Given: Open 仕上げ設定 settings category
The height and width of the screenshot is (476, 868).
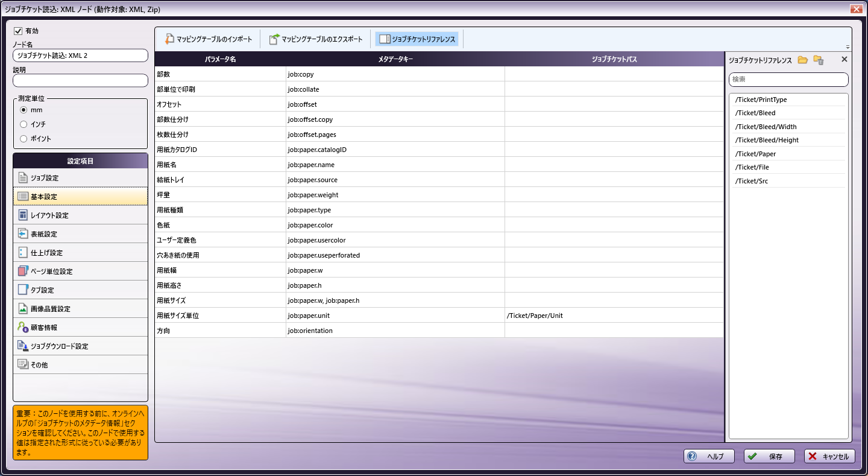Looking at the screenshot, I should pyautogui.click(x=80, y=253).
